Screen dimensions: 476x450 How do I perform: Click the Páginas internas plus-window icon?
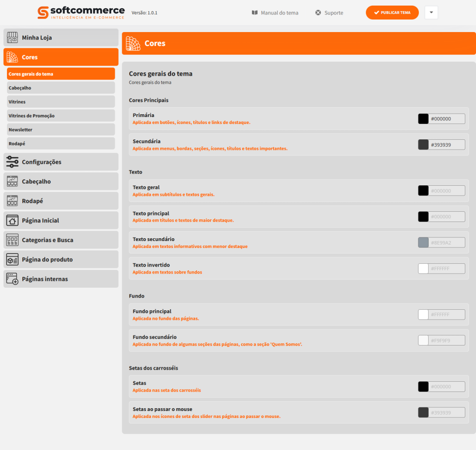[12, 279]
